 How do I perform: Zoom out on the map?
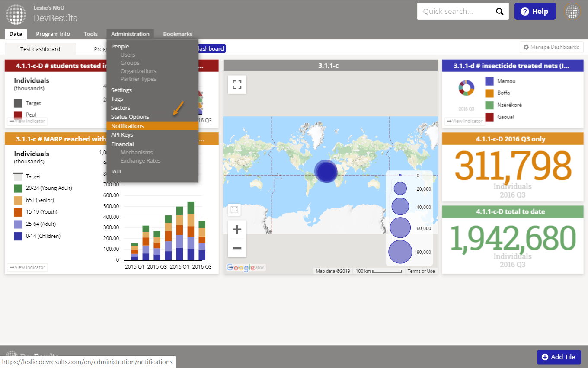point(237,248)
